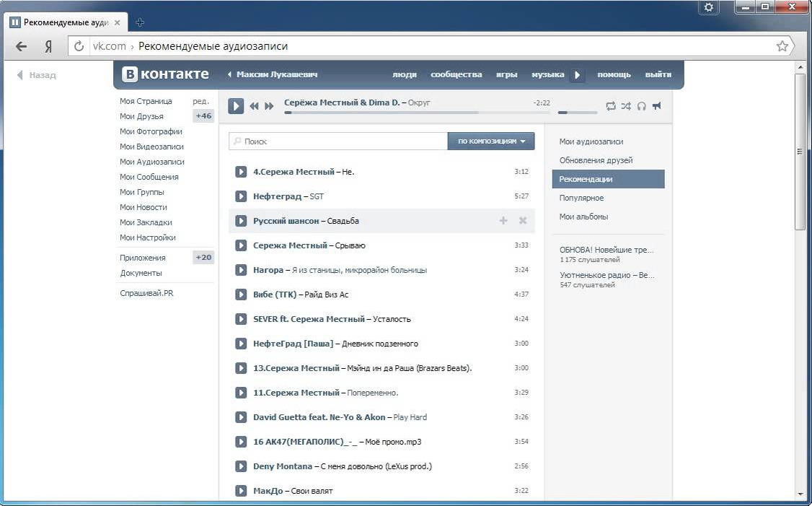The image size is (812, 506).
Task: Click the +46 friends counter
Action: [x=203, y=116]
